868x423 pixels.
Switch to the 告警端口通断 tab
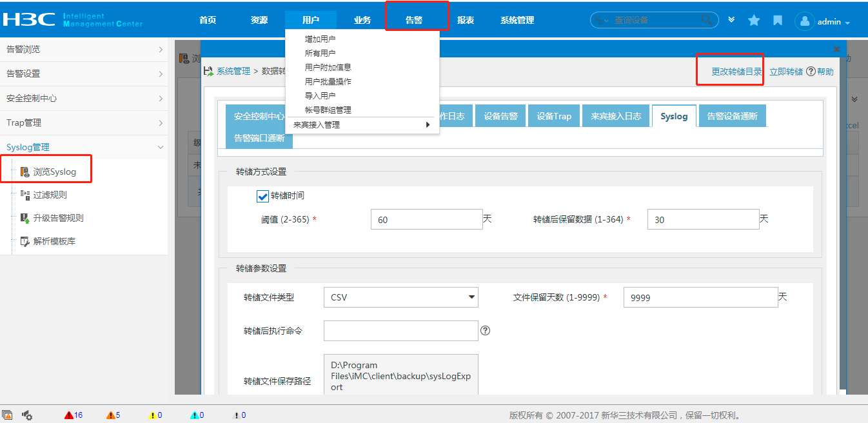[259, 138]
